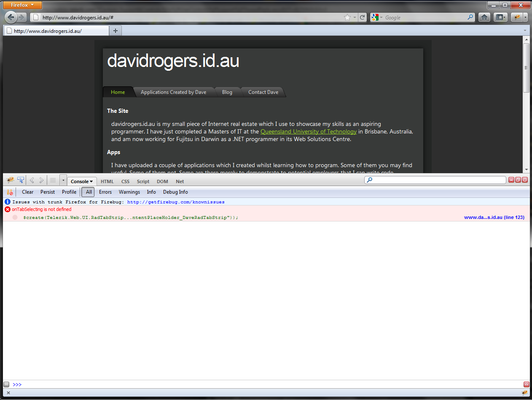The image size is (532, 400).
Task: Minimize Firebug with the red minus button
Action: 511,180
